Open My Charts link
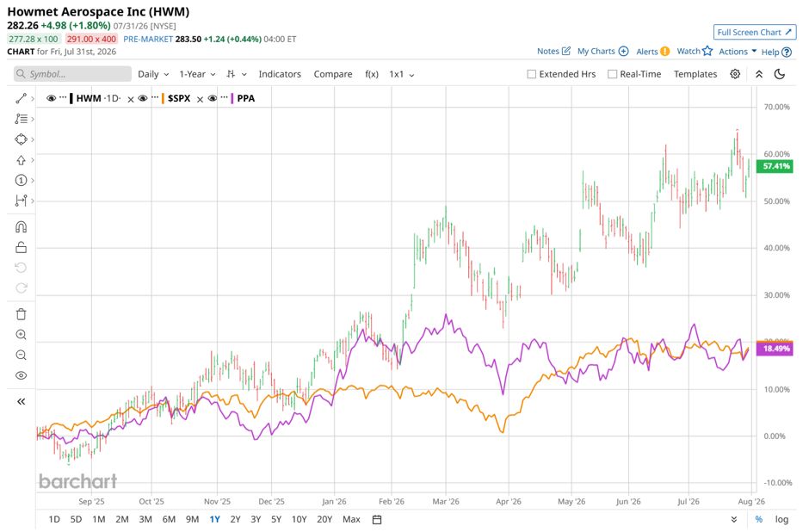809x532 pixels. (602, 51)
